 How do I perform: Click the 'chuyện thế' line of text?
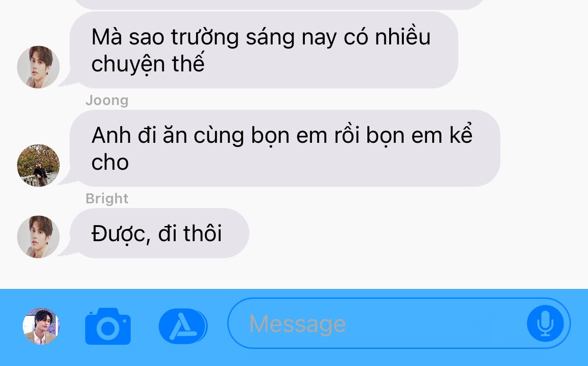tap(148, 64)
